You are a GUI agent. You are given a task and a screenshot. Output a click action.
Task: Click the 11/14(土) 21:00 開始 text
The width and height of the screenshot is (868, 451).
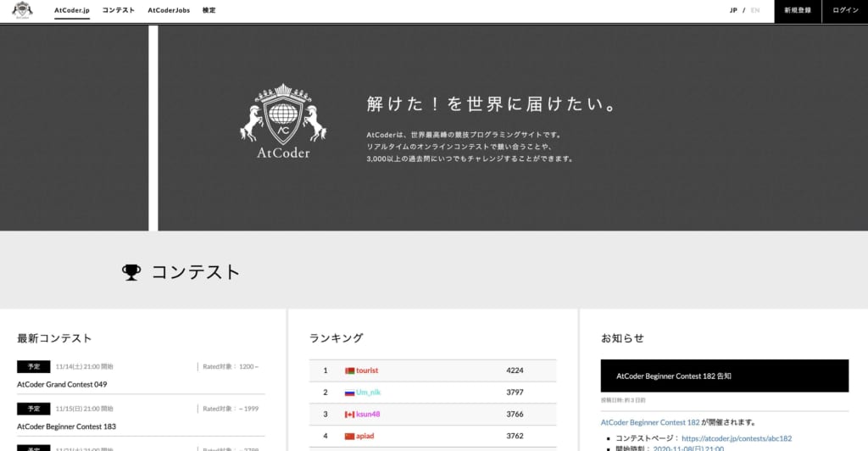point(84,366)
